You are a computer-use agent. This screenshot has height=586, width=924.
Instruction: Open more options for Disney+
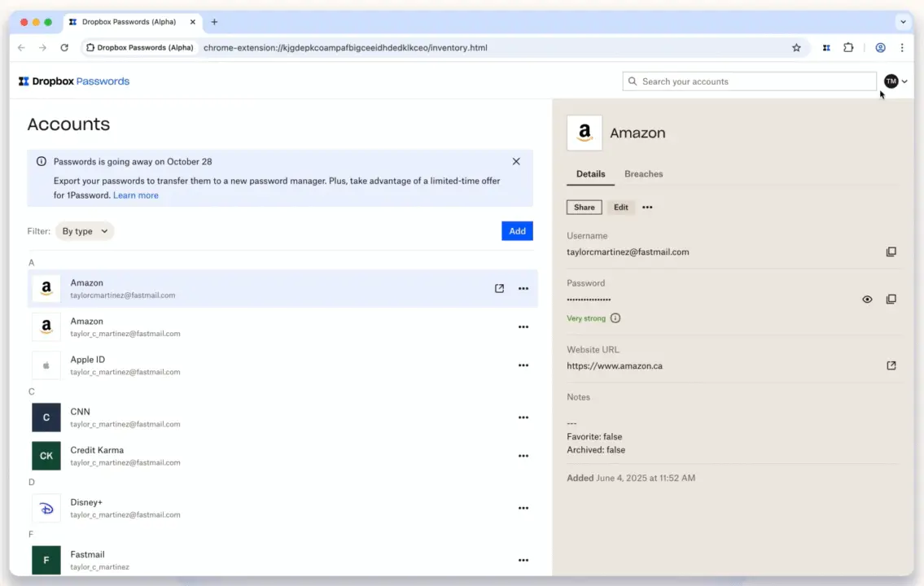[x=523, y=508]
